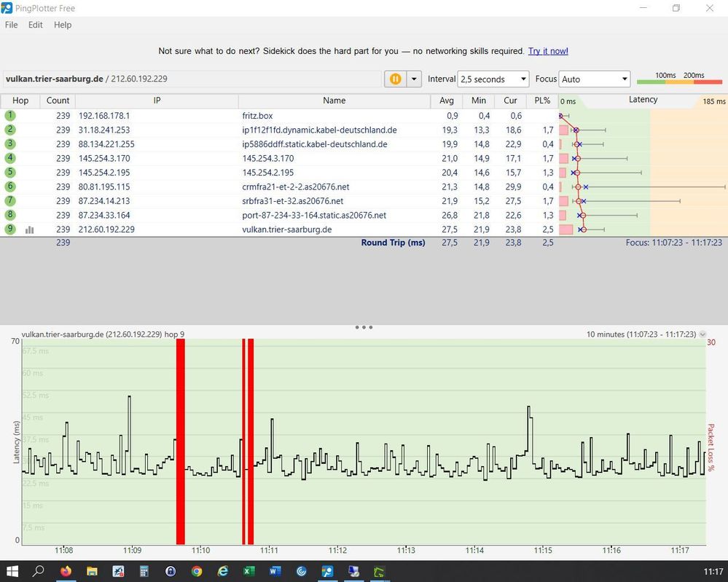This screenshot has width=728, height=582.
Task: Open the blue swirl app on the taskbar
Action: [301, 571]
